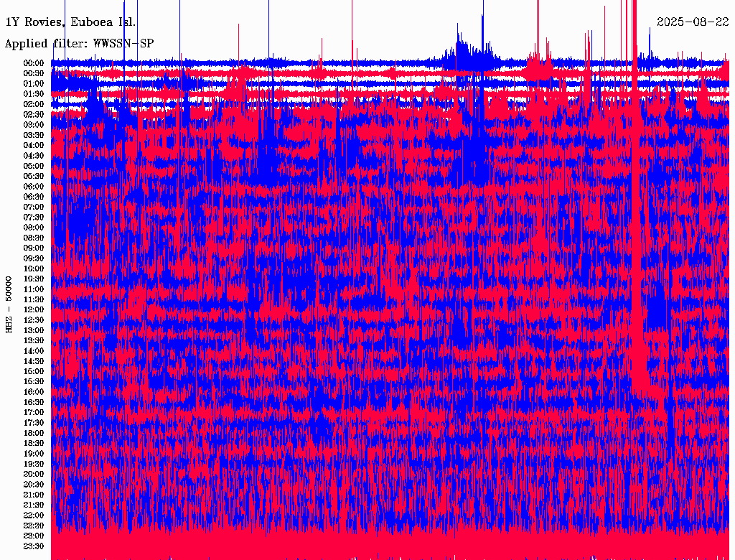Select the 14:00 time label
The image size is (735, 560).
coord(34,351)
